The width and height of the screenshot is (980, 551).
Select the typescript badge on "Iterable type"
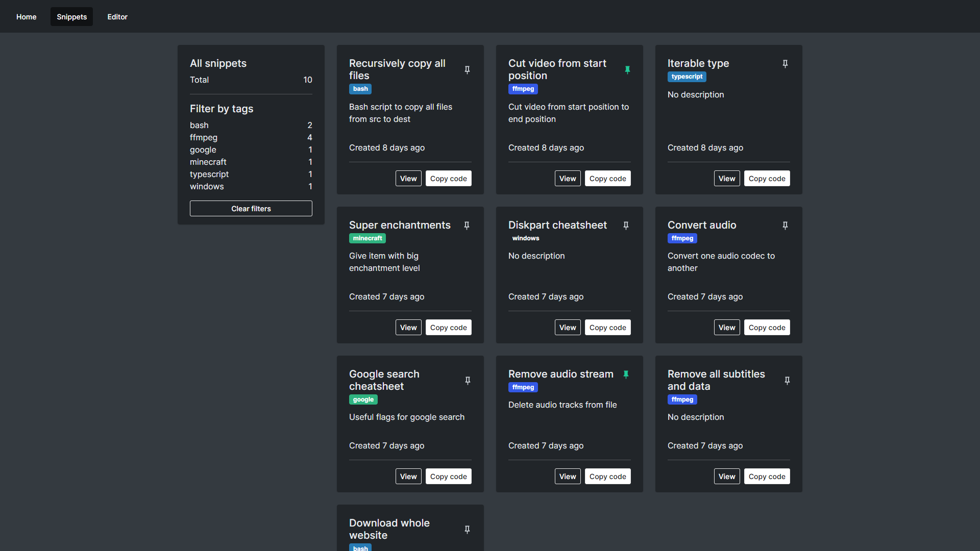pos(687,77)
